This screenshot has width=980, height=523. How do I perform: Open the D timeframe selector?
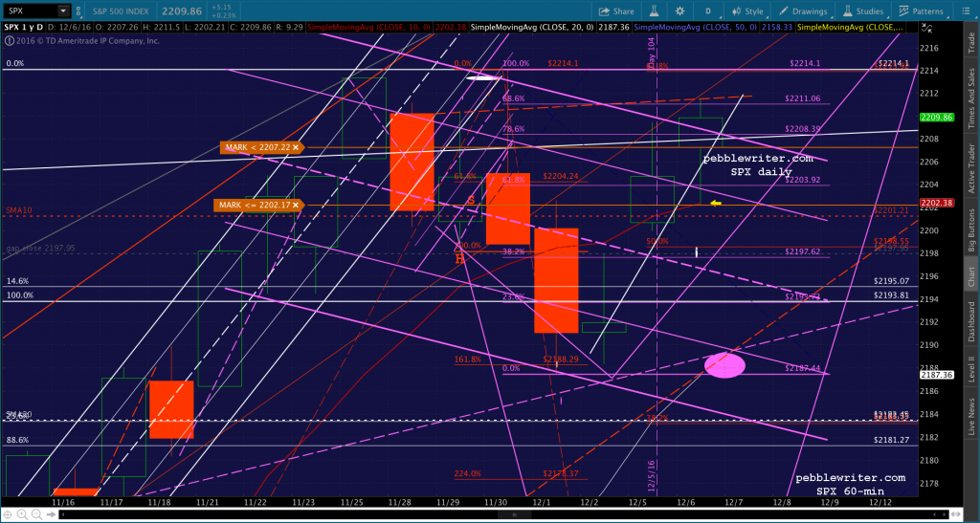click(708, 11)
